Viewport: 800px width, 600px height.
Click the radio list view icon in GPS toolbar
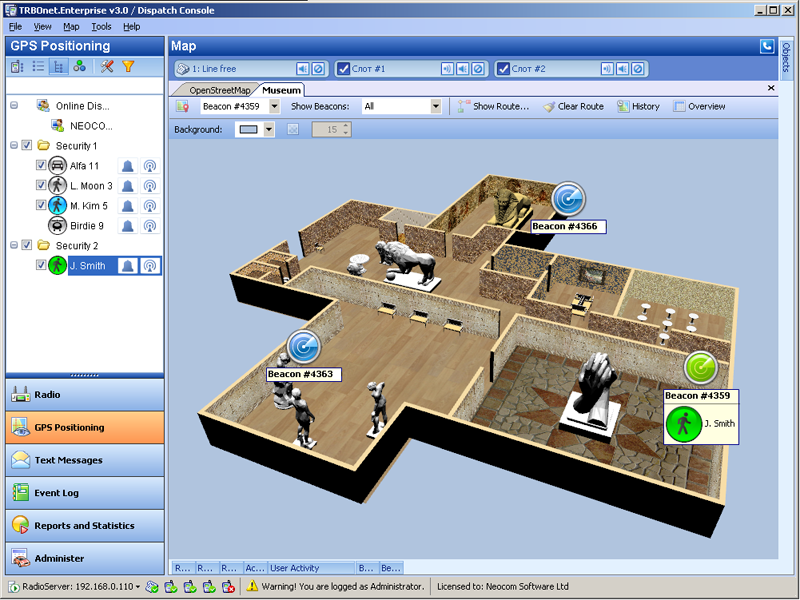17,66
